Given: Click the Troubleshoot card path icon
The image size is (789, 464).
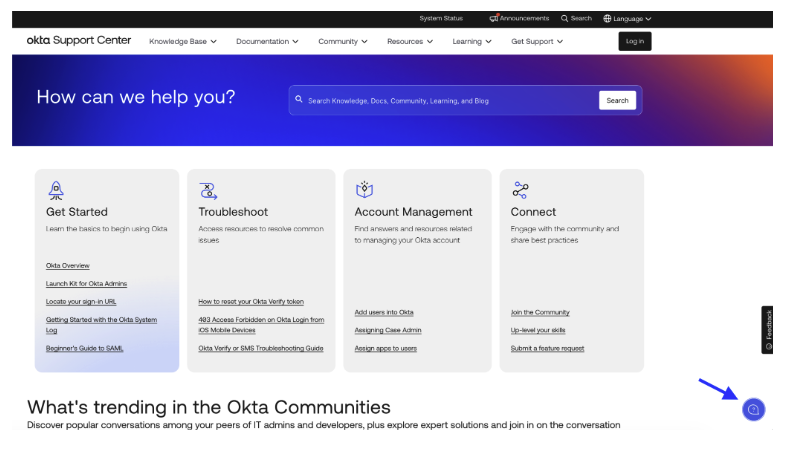Looking at the screenshot, I should click(208, 191).
